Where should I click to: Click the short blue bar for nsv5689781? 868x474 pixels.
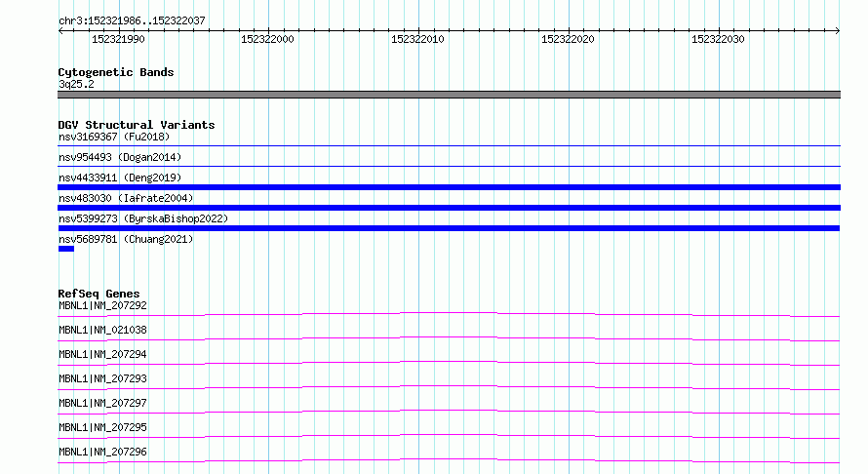point(66,249)
